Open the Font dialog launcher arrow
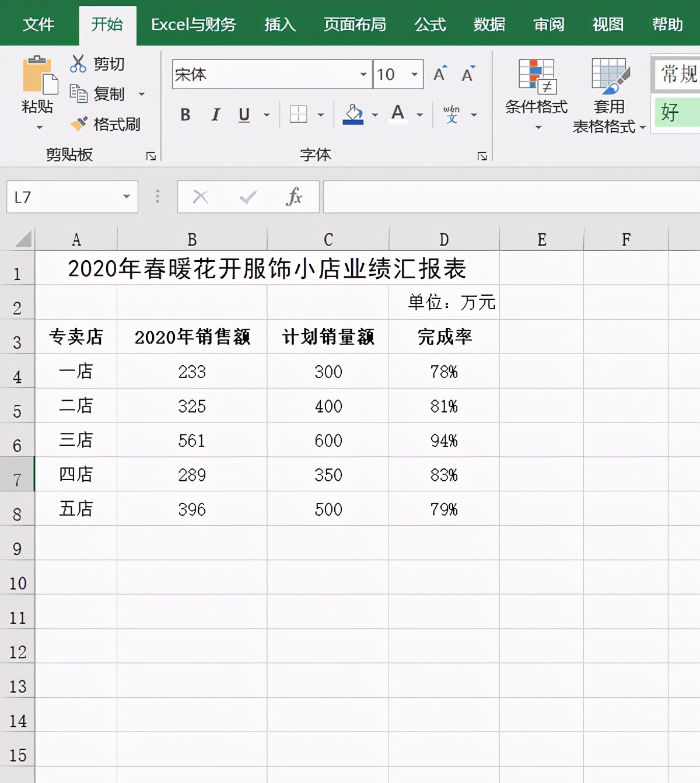 pyautogui.click(x=483, y=155)
